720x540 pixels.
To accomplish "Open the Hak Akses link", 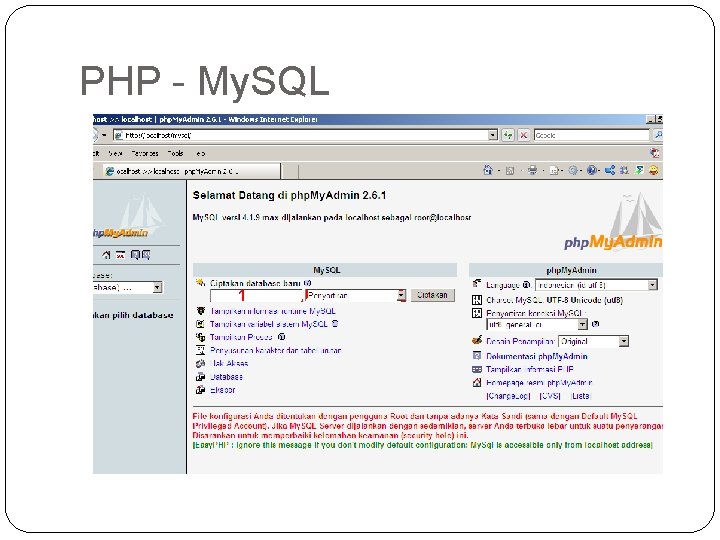I will 229,364.
